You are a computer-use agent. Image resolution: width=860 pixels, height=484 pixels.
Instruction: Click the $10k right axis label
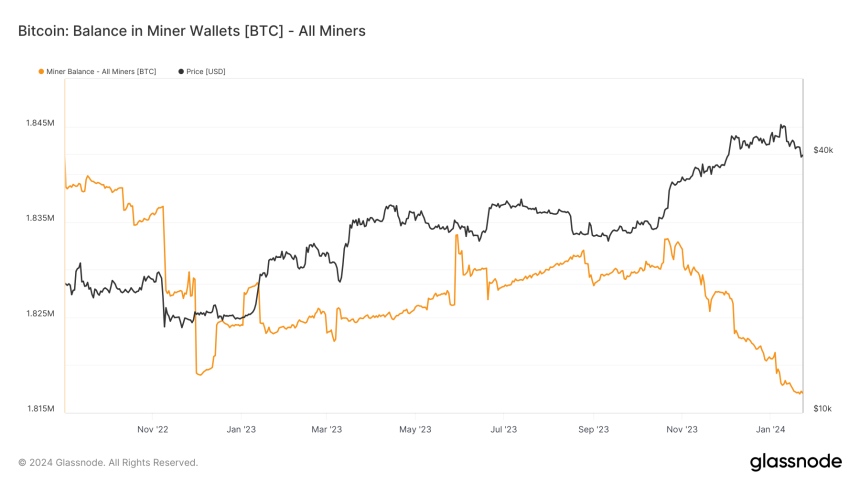tap(822, 408)
